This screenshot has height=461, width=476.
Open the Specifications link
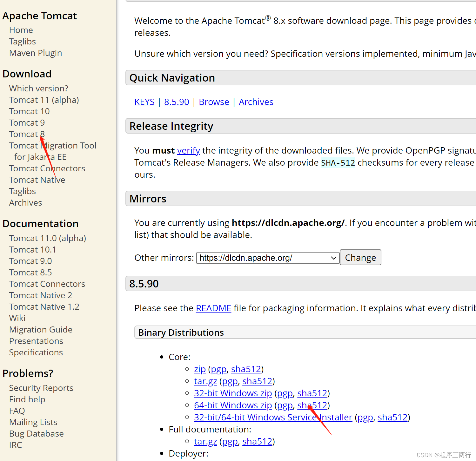(36, 352)
